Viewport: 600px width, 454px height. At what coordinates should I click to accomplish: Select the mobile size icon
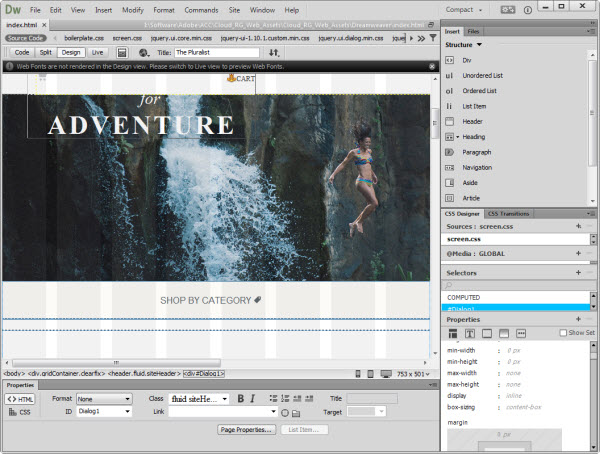tap(358, 374)
